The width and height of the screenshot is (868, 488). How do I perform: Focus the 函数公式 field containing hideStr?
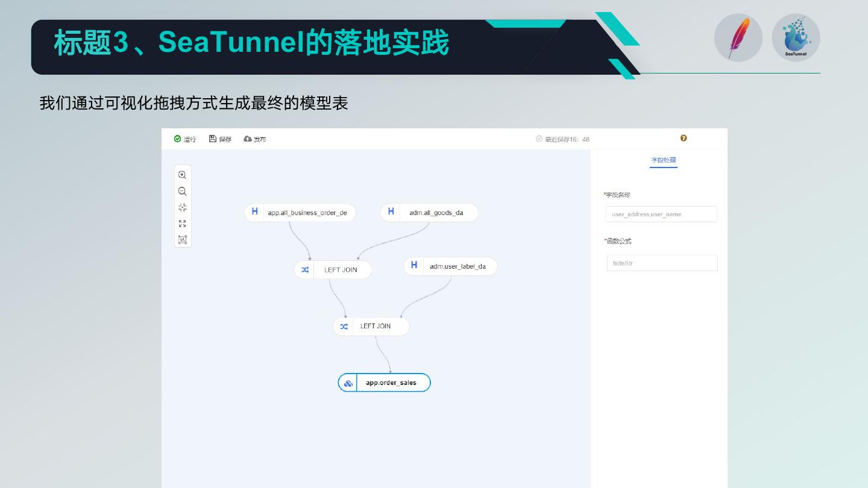coord(662,263)
